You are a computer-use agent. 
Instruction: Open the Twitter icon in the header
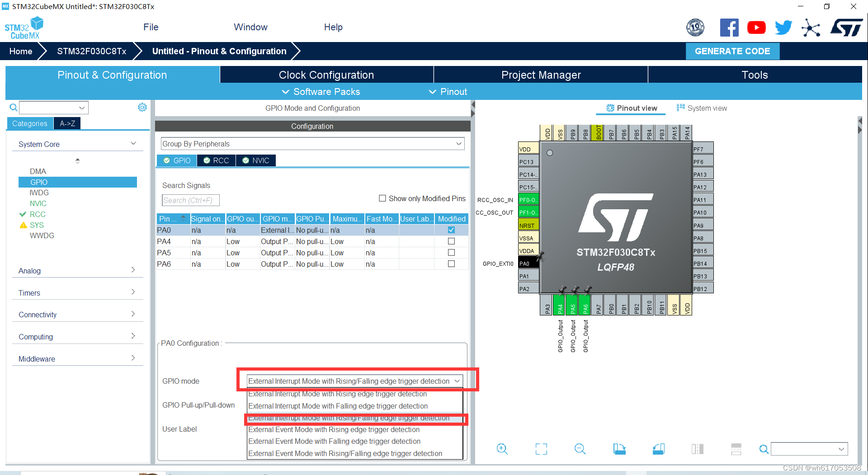[783, 27]
